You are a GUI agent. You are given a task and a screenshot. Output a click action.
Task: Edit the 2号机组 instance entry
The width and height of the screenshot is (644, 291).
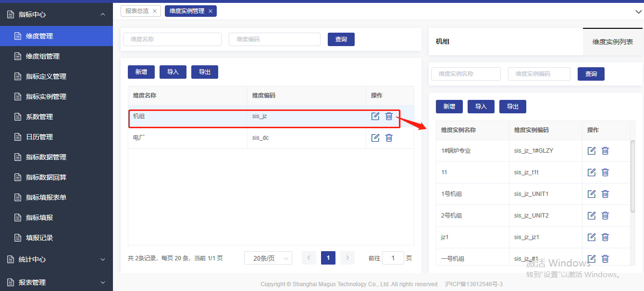coord(592,216)
